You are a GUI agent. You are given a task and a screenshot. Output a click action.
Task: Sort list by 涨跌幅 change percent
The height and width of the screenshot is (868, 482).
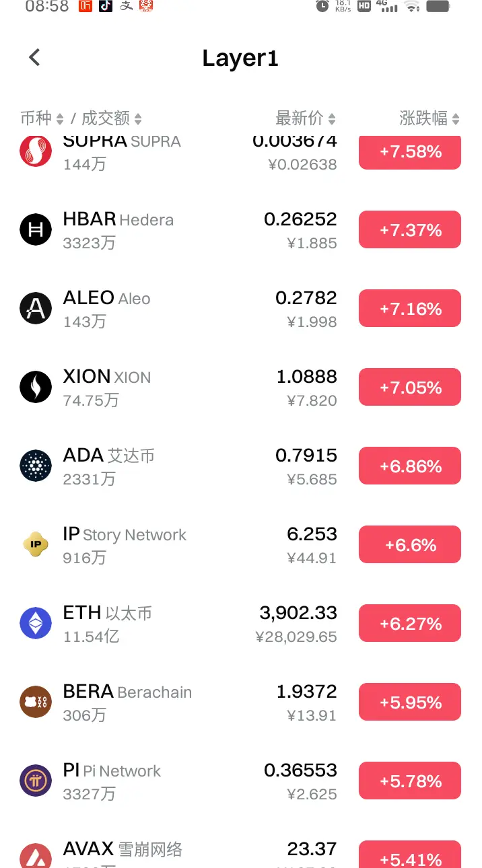429,118
